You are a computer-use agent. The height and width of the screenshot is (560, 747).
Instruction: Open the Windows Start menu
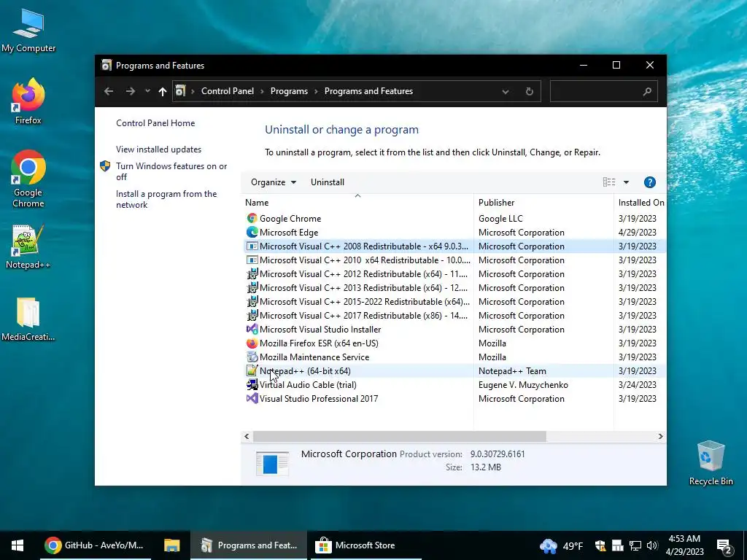18,545
